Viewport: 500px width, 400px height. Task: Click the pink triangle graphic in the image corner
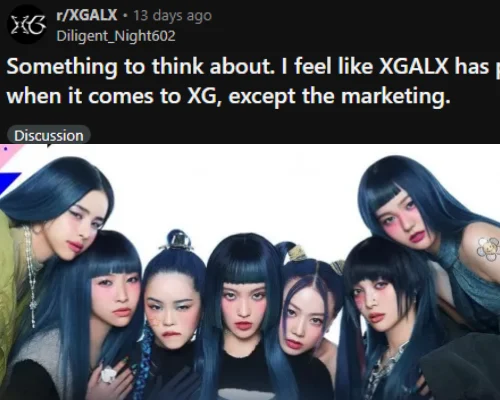pos(10,154)
